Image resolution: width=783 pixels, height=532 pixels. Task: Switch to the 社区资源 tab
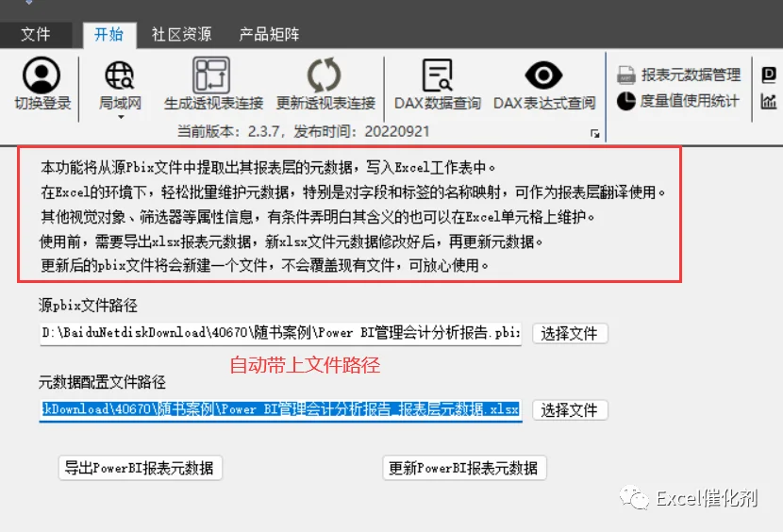pyautogui.click(x=182, y=34)
